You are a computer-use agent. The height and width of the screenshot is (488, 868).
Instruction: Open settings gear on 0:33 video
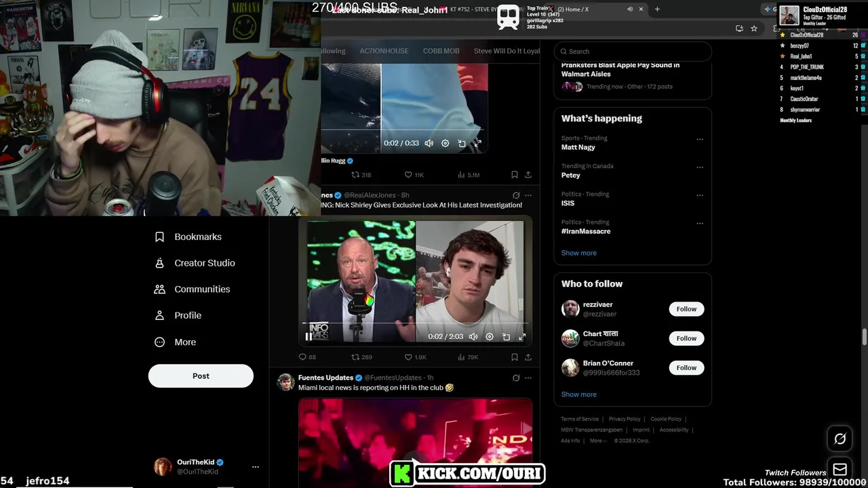(445, 143)
